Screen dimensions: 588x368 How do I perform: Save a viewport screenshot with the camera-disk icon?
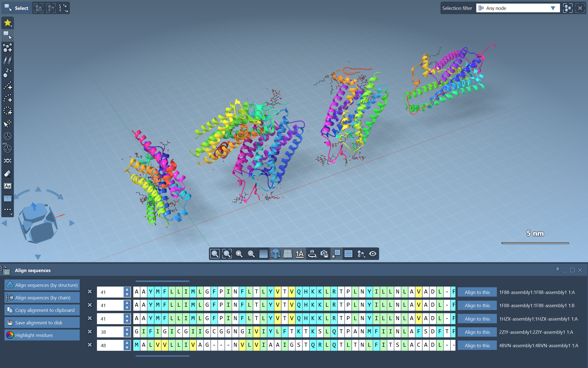click(324, 254)
